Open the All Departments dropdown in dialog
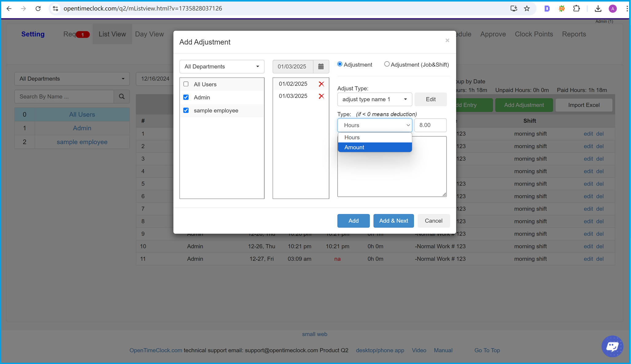The image size is (631, 364). click(222, 67)
